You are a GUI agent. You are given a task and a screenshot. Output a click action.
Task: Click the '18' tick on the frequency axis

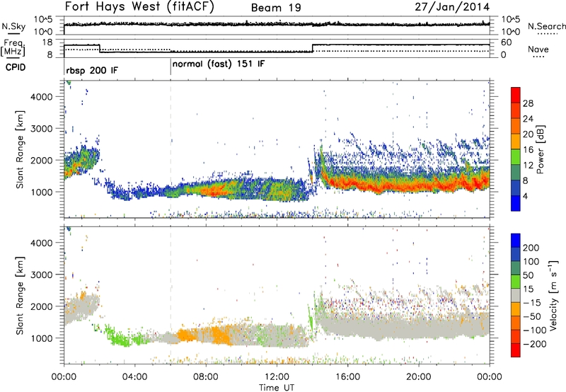(x=47, y=42)
